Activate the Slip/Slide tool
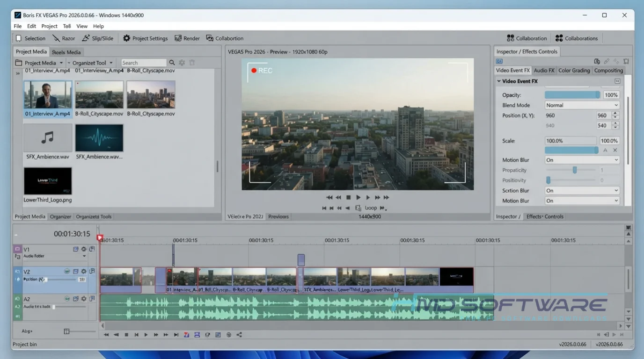The height and width of the screenshot is (359, 644). tap(97, 38)
